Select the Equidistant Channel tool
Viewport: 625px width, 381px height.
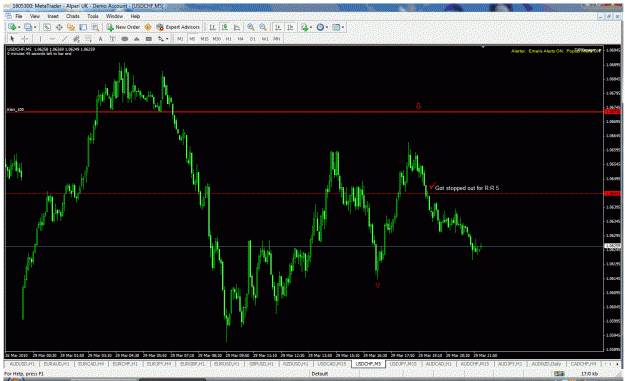[76, 39]
